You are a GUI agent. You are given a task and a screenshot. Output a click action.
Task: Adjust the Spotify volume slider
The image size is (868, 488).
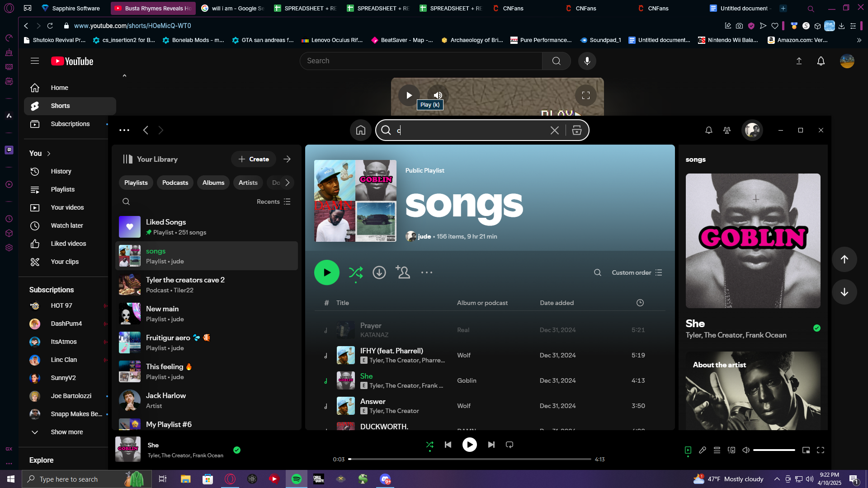point(774,450)
